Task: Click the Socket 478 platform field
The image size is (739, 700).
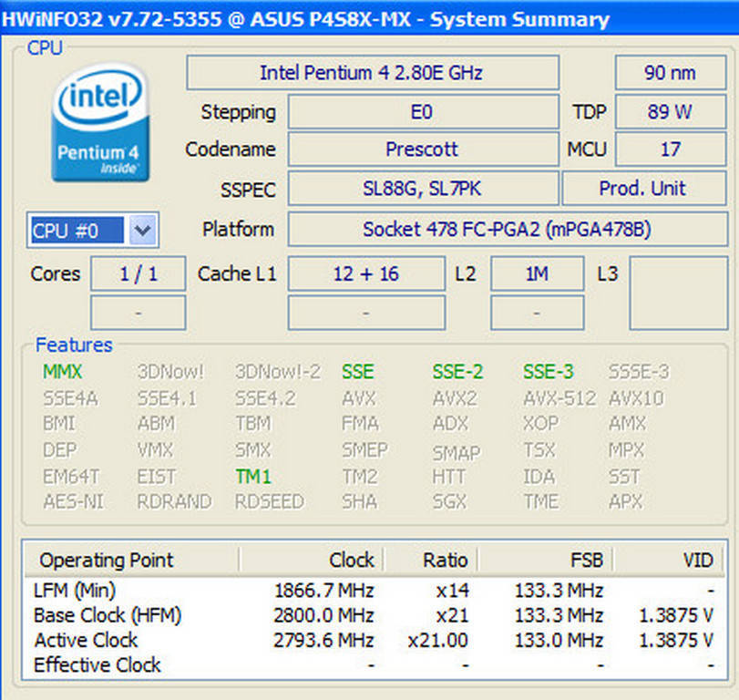Action: 507,230
